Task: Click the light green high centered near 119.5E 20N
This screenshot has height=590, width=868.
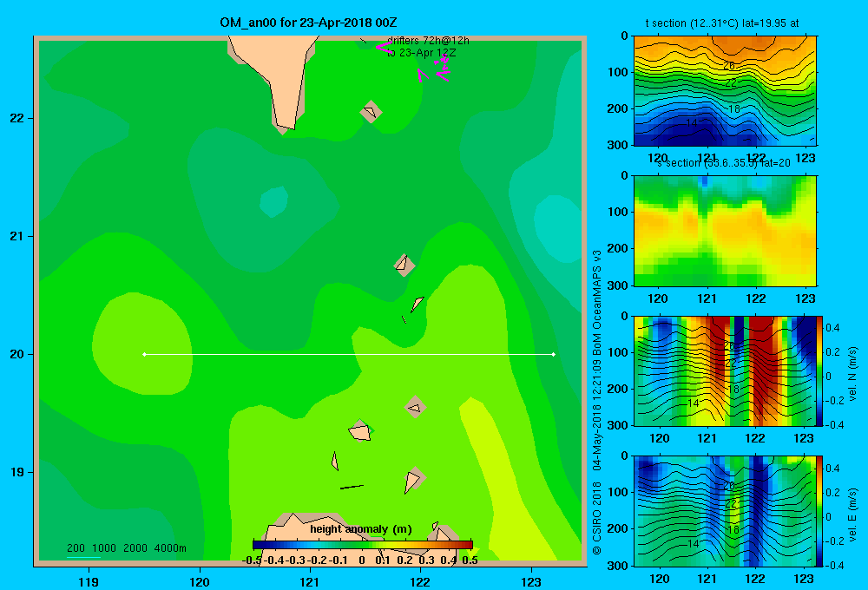Action: click(x=141, y=343)
